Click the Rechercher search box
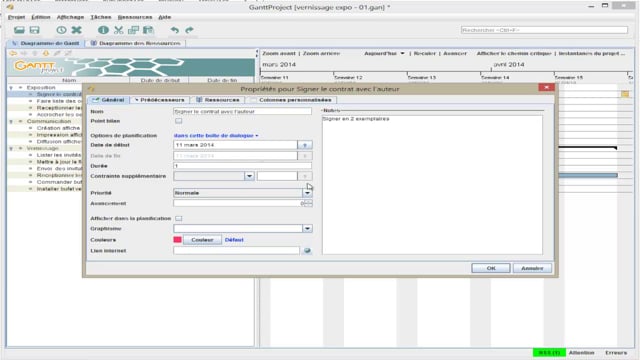This screenshot has width=640, height=360. tap(544, 30)
